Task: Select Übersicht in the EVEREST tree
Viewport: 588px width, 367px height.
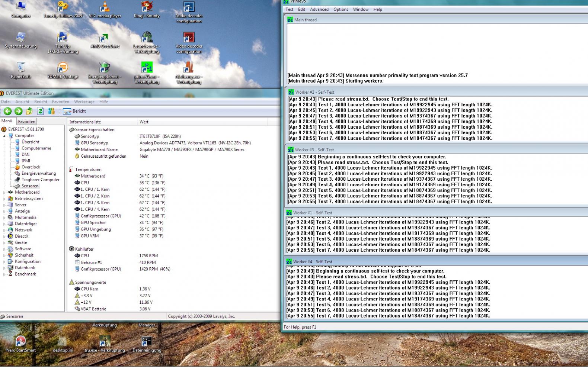Action: tap(30, 142)
